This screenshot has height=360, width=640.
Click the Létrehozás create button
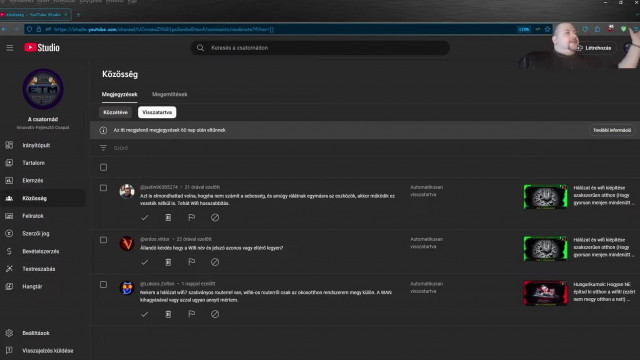click(x=594, y=48)
